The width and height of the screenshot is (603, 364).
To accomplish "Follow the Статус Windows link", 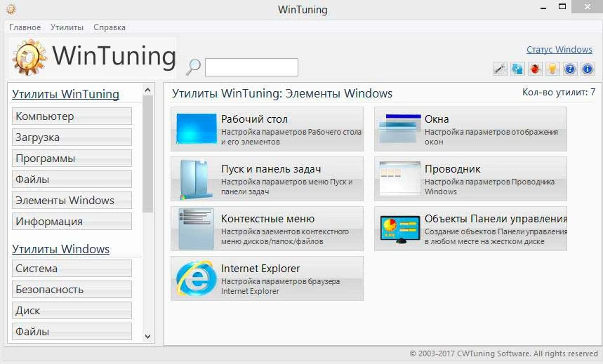I will tap(559, 50).
